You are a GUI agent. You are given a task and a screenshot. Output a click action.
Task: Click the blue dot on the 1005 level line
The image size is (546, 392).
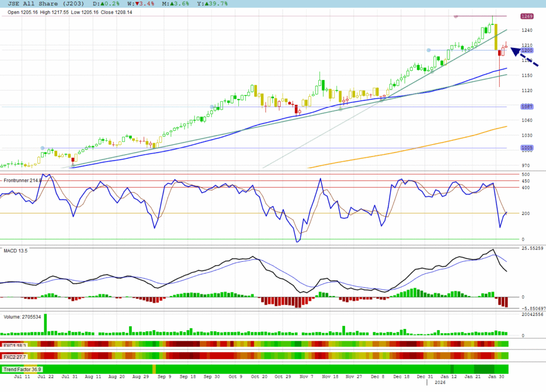coord(43,148)
